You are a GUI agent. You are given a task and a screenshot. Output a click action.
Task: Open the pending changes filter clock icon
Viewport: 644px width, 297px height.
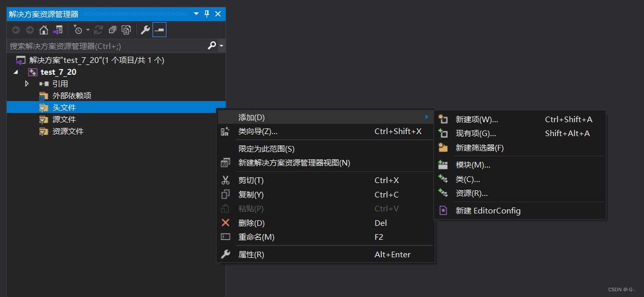tap(78, 30)
